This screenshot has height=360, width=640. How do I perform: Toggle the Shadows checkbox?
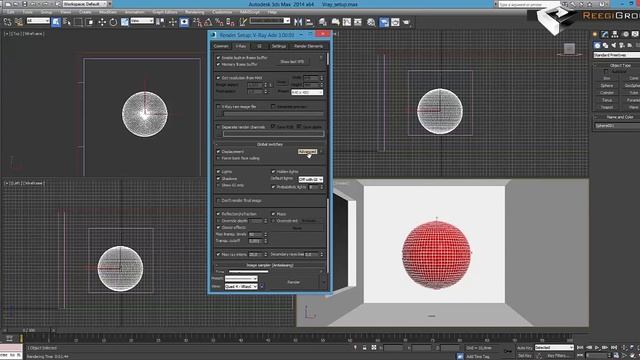click(x=218, y=178)
